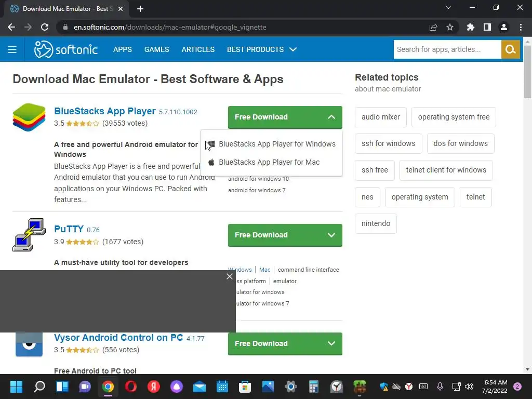Viewport: 532px width, 399px height.
Task: Click the nes related topic
Action: pyautogui.click(x=367, y=197)
